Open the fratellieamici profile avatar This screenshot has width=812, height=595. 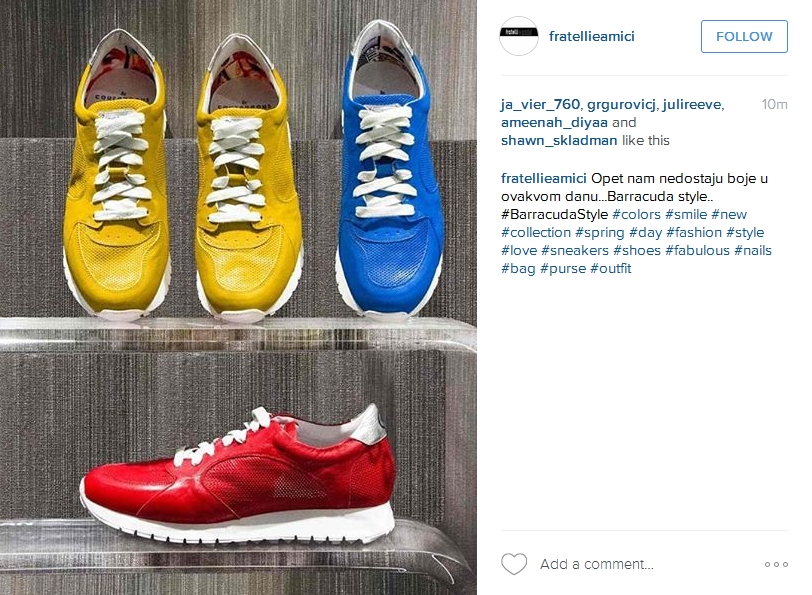pos(519,36)
